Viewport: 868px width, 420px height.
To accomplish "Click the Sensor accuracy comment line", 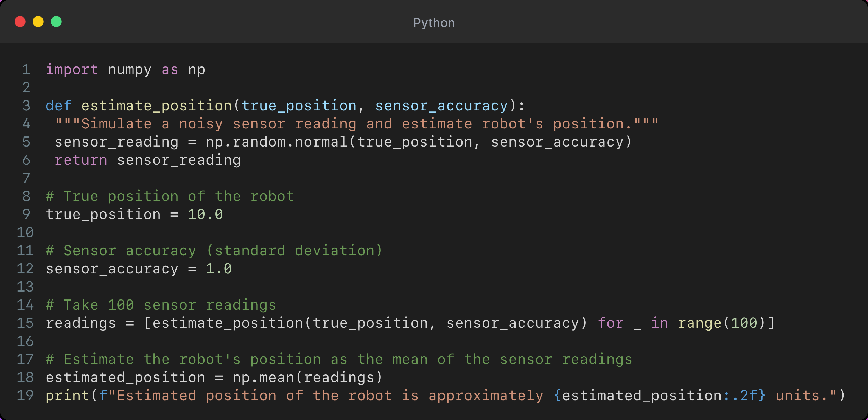I will coord(214,251).
